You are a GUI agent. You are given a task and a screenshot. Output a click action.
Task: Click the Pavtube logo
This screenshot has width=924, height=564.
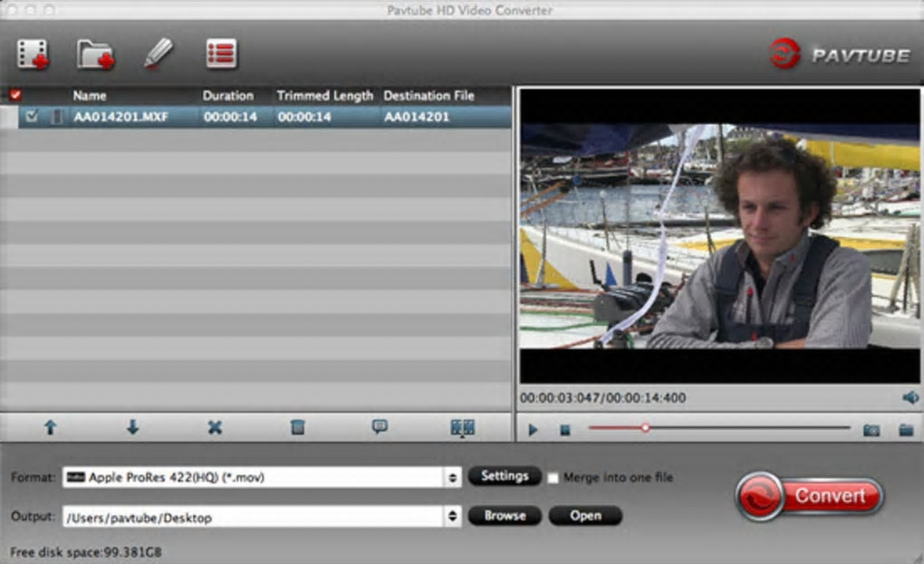[x=839, y=54]
